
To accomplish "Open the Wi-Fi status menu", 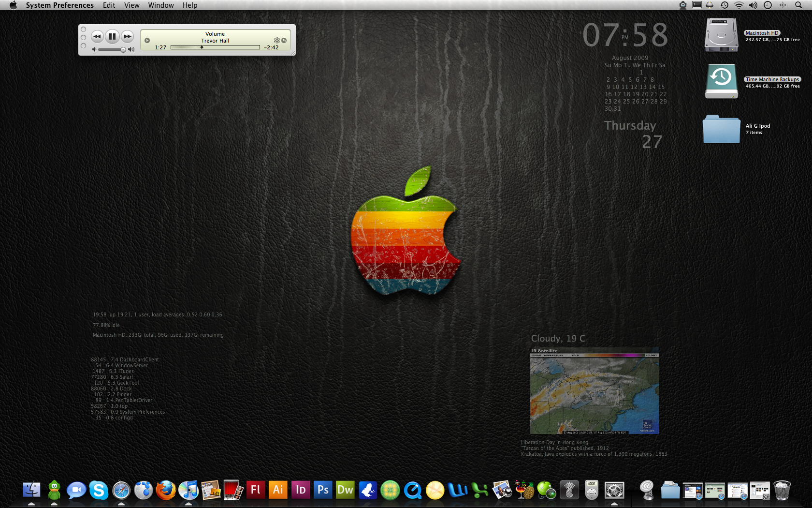I will pyautogui.click(x=739, y=5).
